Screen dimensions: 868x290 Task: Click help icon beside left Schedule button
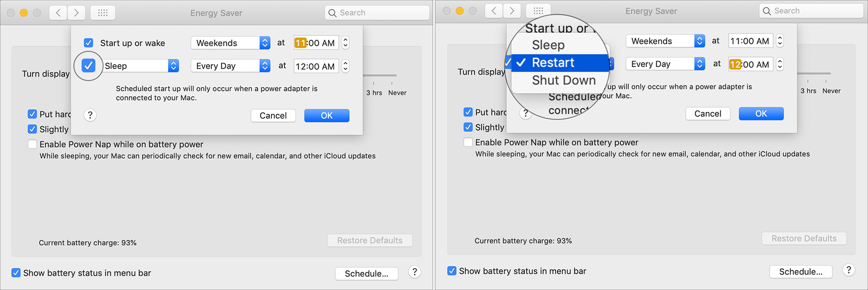[415, 272]
